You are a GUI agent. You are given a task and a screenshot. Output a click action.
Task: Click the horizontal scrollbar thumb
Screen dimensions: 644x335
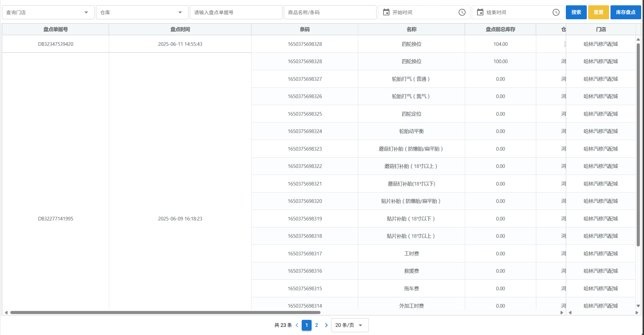(165, 313)
